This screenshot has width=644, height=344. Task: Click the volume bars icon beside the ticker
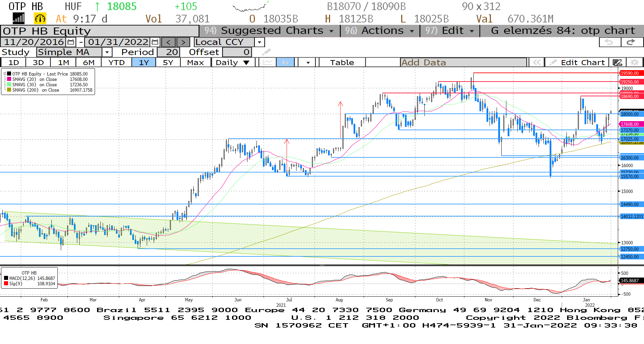coord(18,18)
